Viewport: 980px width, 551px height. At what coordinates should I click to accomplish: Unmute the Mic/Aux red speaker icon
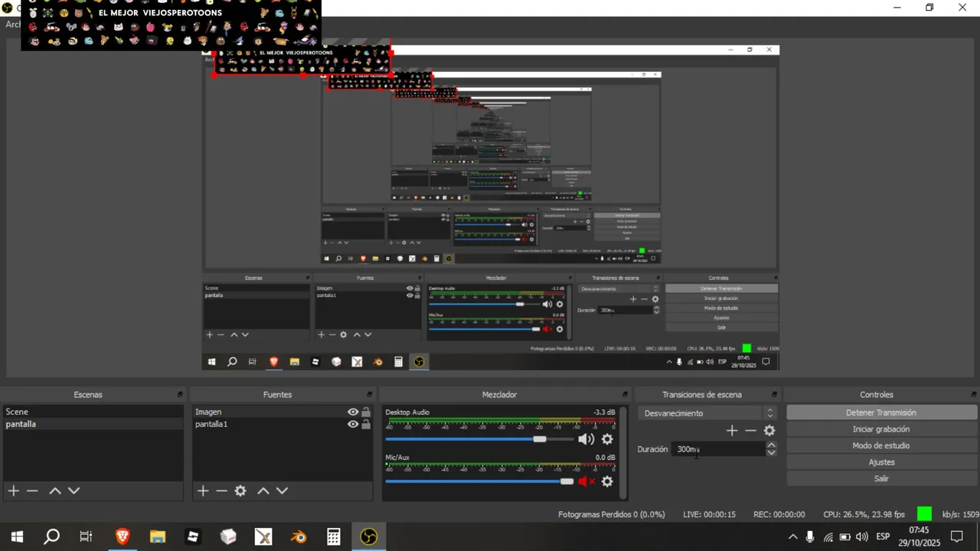[586, 481]
